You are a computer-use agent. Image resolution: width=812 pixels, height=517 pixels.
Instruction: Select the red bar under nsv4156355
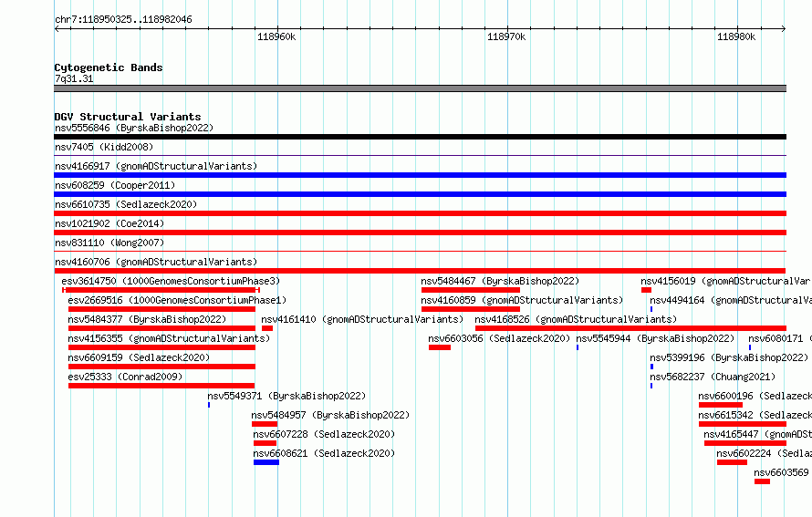click(161, 347)
